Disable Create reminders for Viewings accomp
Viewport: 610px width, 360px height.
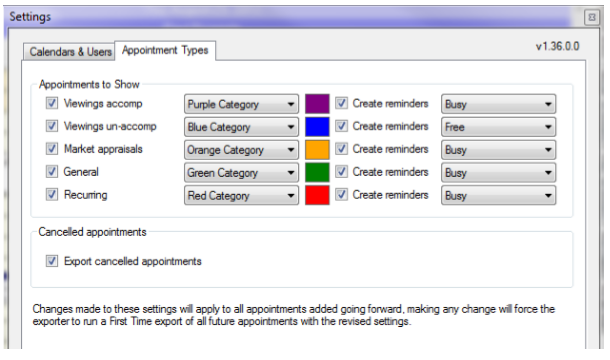pos(341,103)
